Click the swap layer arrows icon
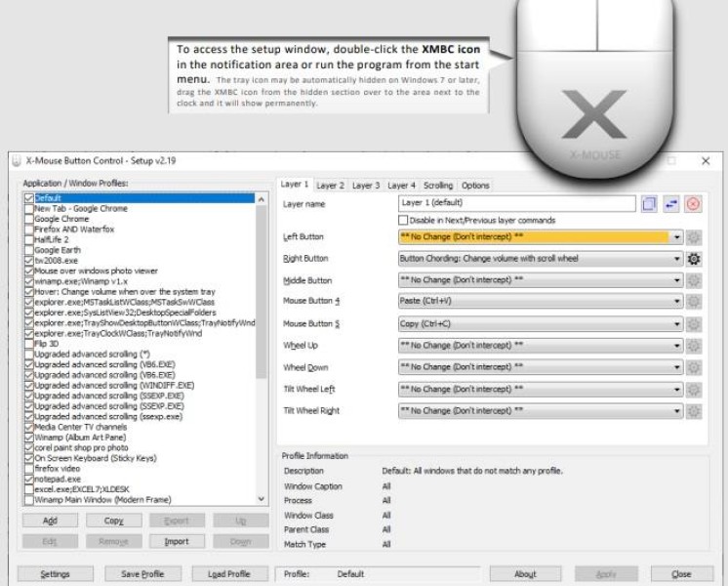728x586 pixels. 670,203
